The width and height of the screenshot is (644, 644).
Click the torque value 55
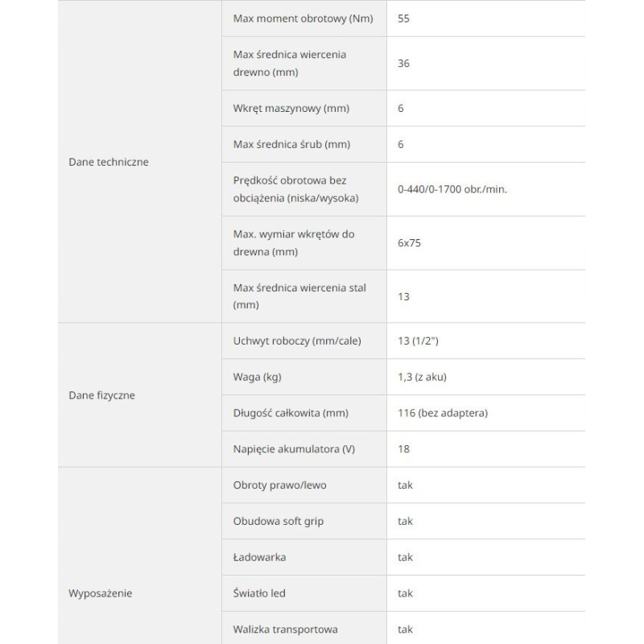coord(404,19)
